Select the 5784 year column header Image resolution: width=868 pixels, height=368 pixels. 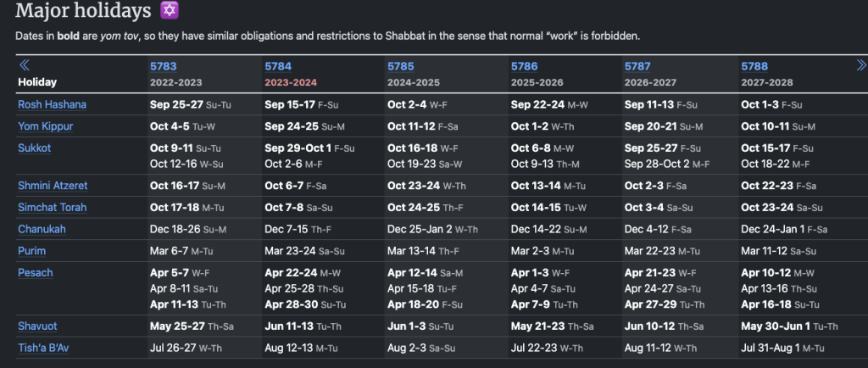pyautogui.click(x=278, y=66)
